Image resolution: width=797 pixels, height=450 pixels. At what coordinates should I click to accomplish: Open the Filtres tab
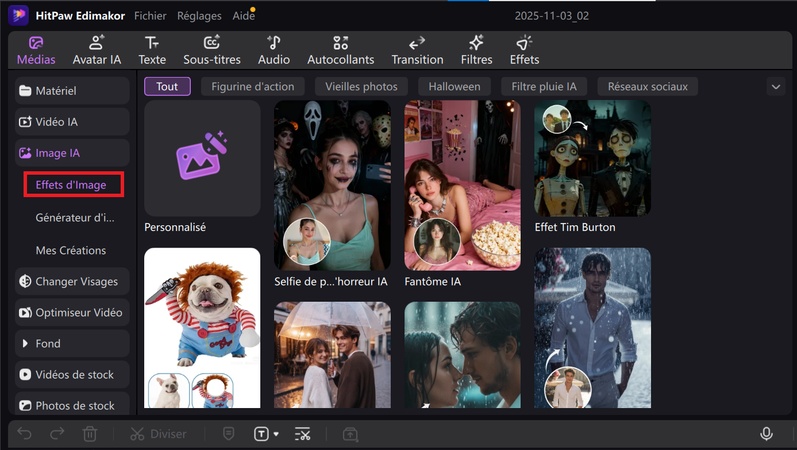click(476, 50)
